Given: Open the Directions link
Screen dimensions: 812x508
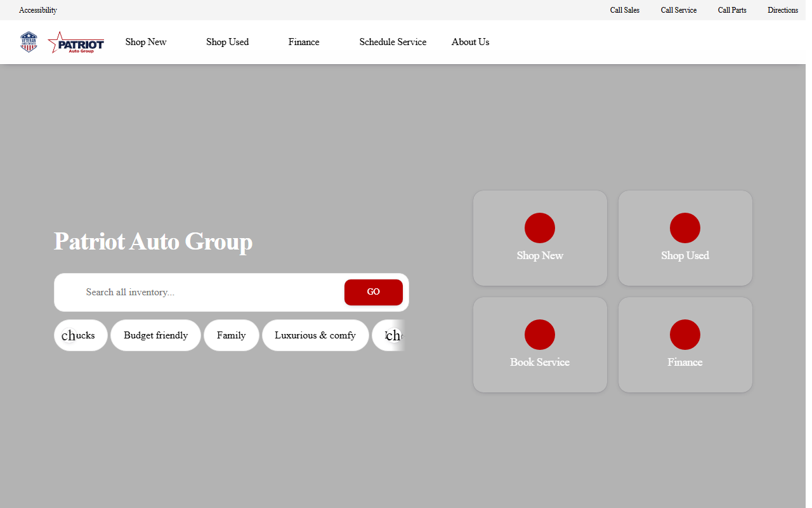Looking at the screenshot, I should [783, 10].
